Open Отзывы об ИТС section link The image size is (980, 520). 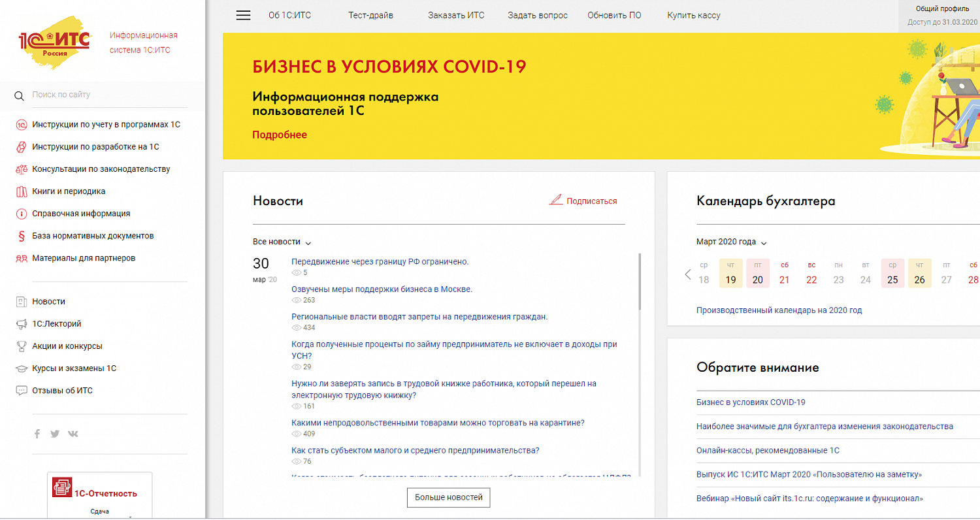pyautogui.click(x=63, y=391)
